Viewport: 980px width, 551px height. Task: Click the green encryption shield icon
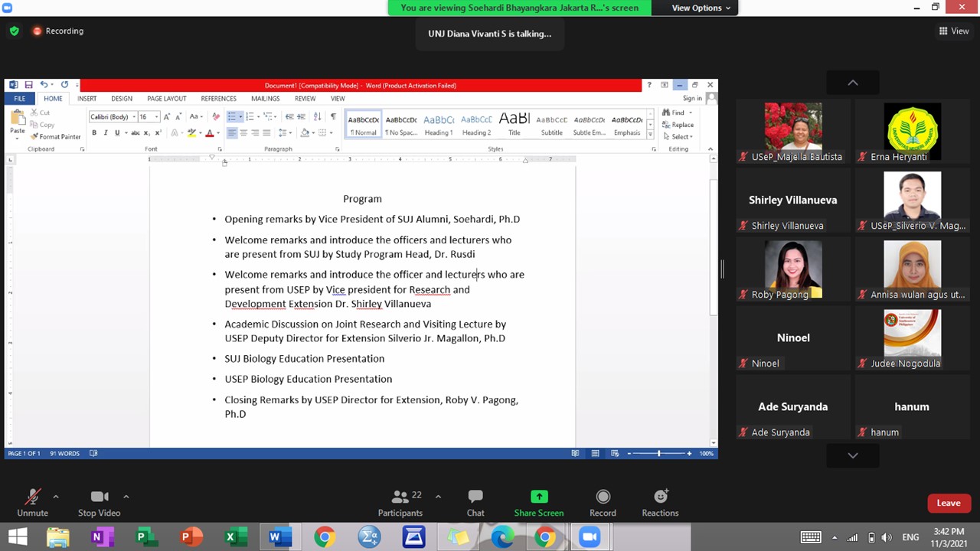(x=14, y=31)
